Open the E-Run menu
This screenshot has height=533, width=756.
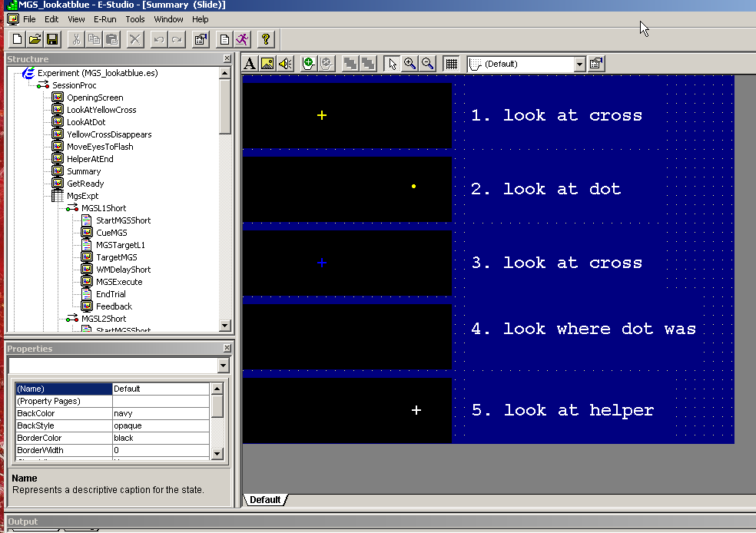(105, 19)
